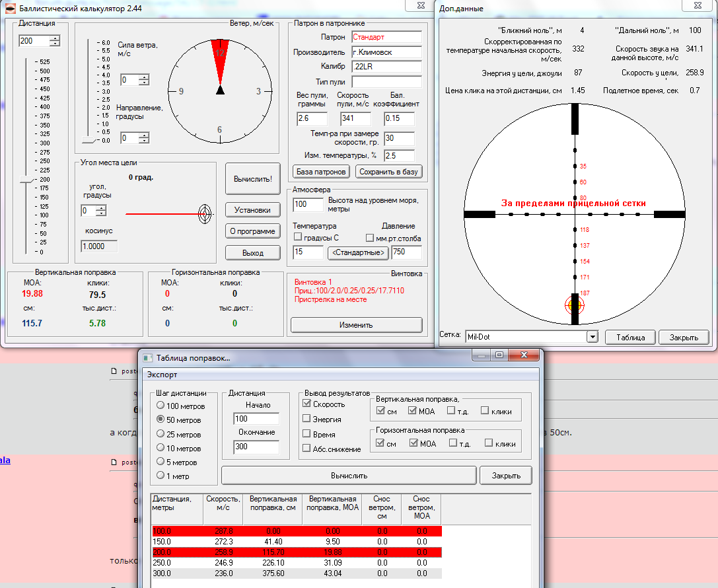The height and width of the screenshot is (588, 718).
Task: Click the Давление value input field
Action: pos(407,252)
